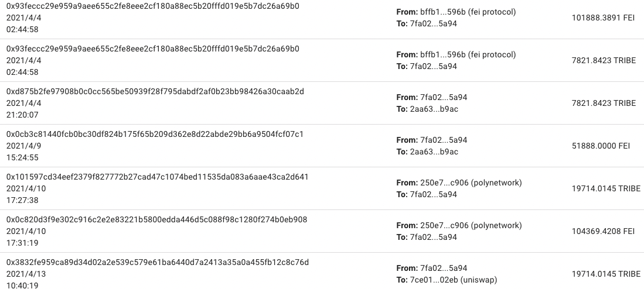Open transaction hash starting with 0xd875b2f
Viewport: 644px width, 289px height.
[x=155, y=91]
